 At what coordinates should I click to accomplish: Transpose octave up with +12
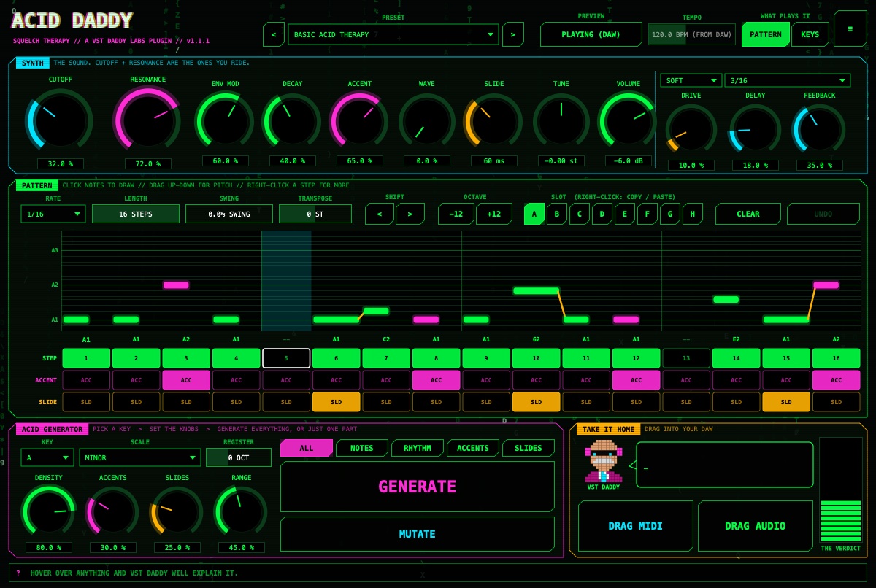pos(494,214)
